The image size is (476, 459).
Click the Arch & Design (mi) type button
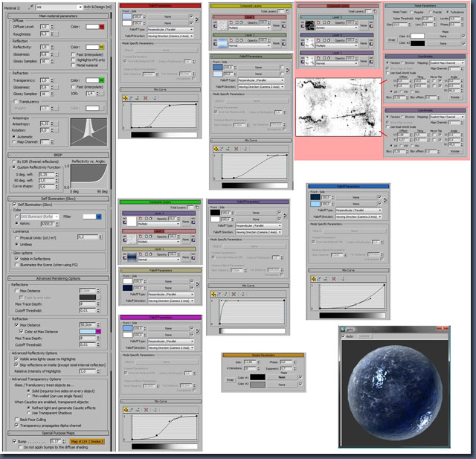[x=97, y=7]
